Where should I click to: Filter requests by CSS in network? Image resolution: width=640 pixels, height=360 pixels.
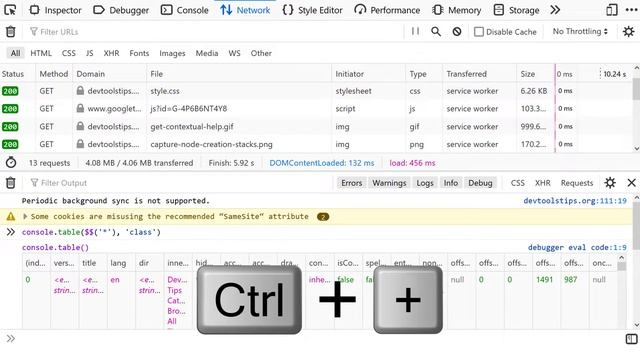[69, 53]
